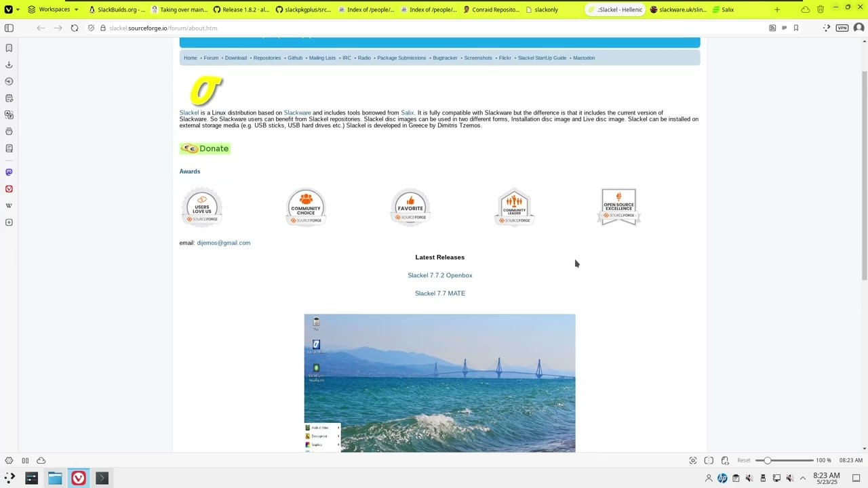Open the user profile avatar
Image resolution: width=868 pixels, height=488 pixels.
point(859,28)
